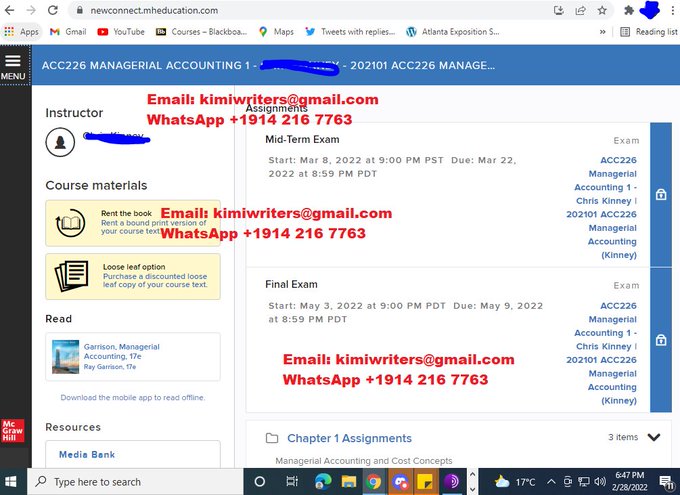Image resolution: width=680 pixels, height=495 pixels.
Task: Open the Gmail bookmark
Action: point(68,32)
